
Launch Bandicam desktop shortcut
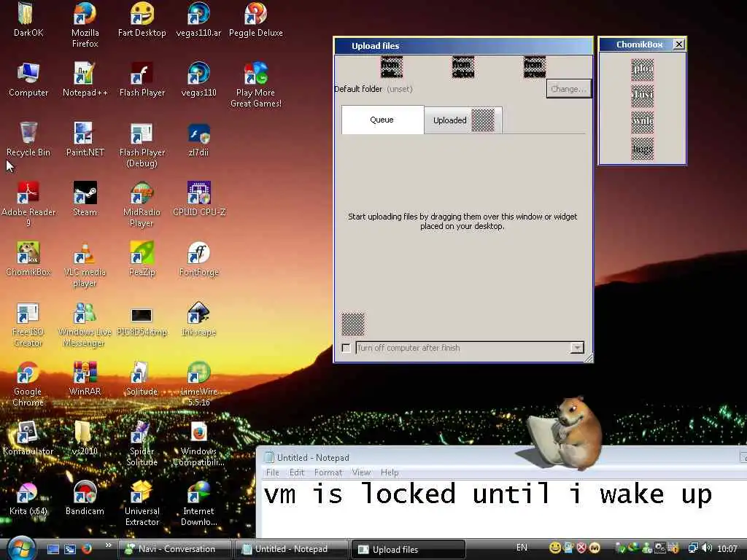tap(85, 499)
